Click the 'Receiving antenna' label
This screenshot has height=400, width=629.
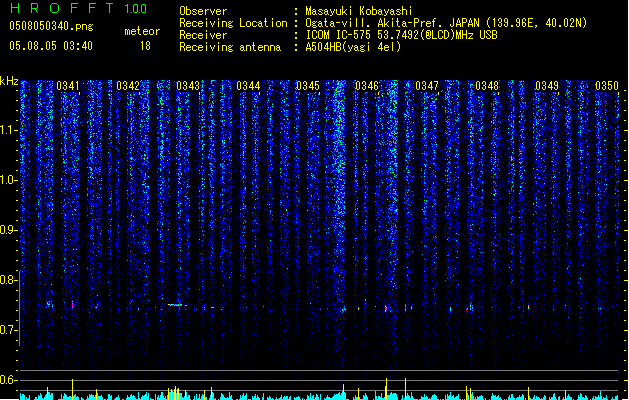(230, 47)
